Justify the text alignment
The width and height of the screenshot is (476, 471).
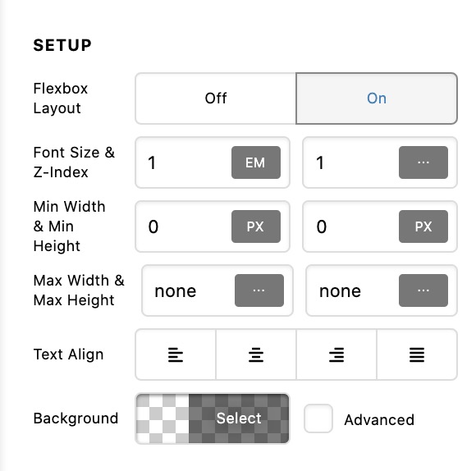pos(417,354)
